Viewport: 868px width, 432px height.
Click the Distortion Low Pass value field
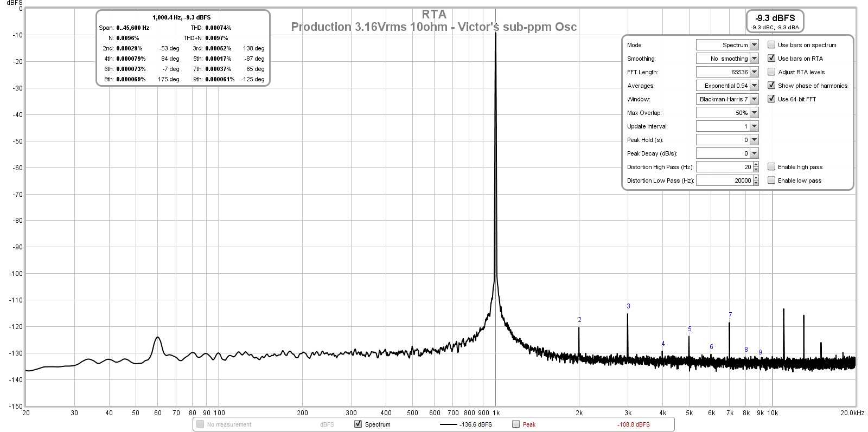724,180
